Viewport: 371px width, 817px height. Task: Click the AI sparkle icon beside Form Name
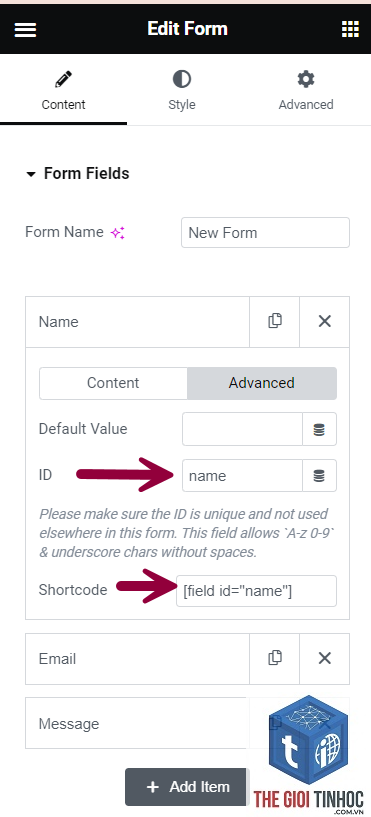click(x=117, y=233)
